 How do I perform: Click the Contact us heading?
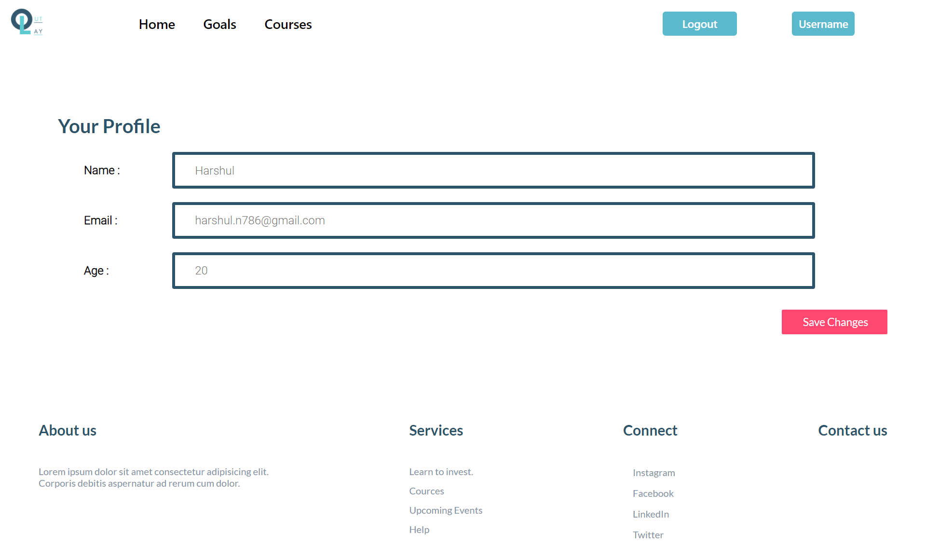click(x=852, y=430)
